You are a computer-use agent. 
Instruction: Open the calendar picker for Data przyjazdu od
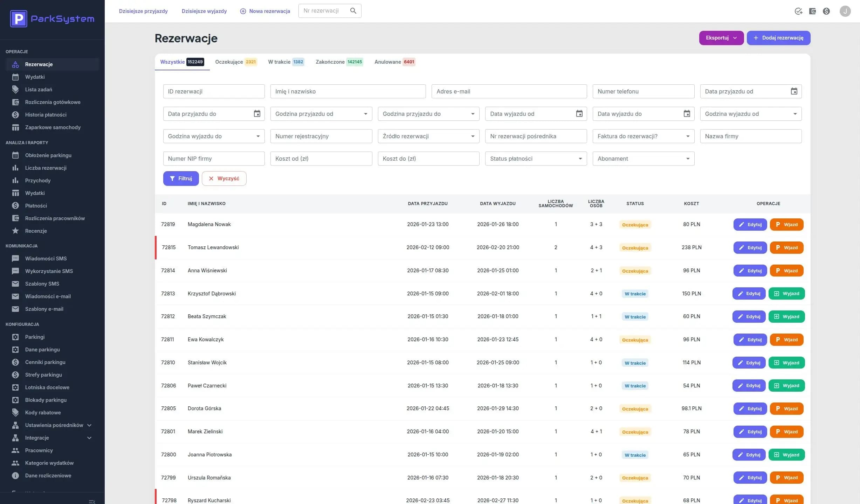pyautogui.click(x=794, y=91)
